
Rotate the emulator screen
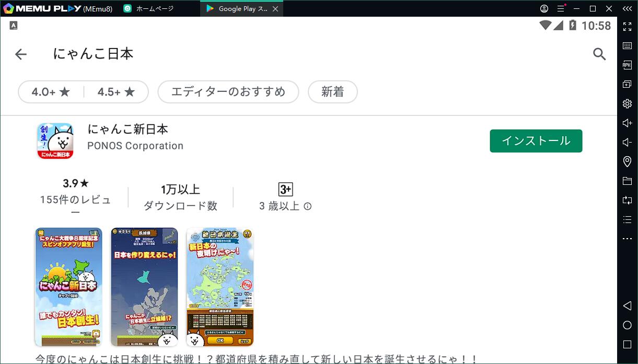[x=627, y=200]
